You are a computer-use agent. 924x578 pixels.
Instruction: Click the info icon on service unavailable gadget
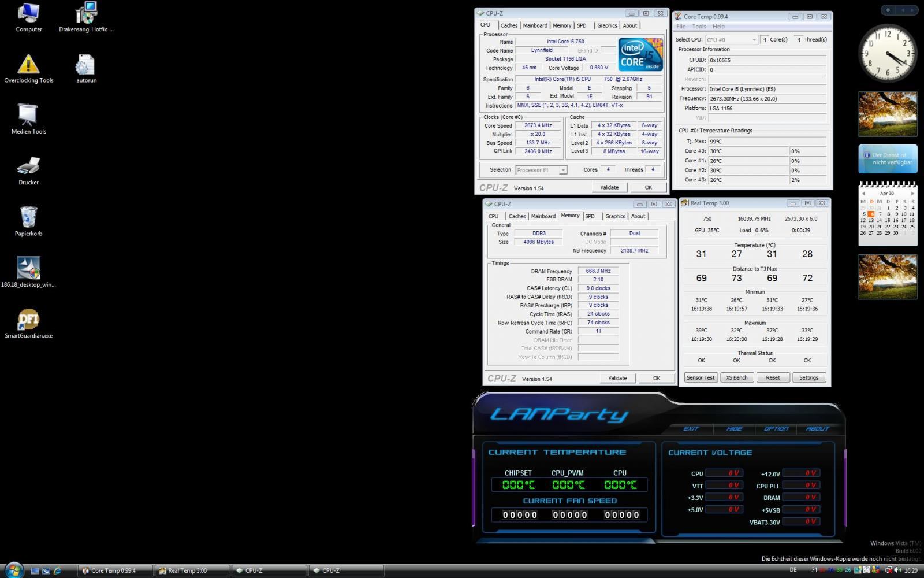pos(867,155)
